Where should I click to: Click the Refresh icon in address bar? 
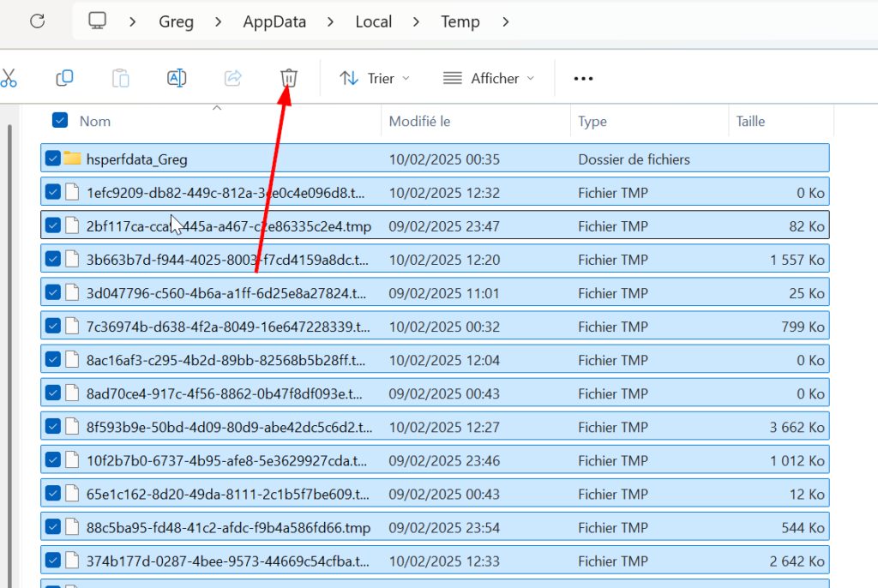[x=38, y=21]
